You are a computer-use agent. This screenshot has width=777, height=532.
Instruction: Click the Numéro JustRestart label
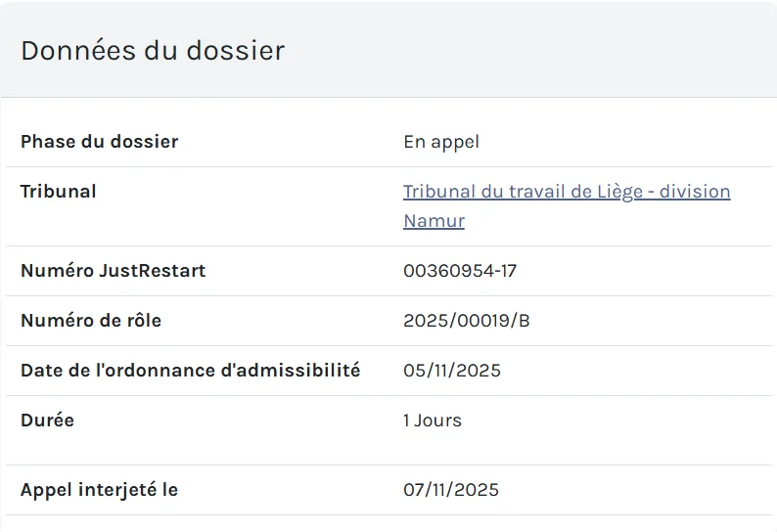click(113, 271)
